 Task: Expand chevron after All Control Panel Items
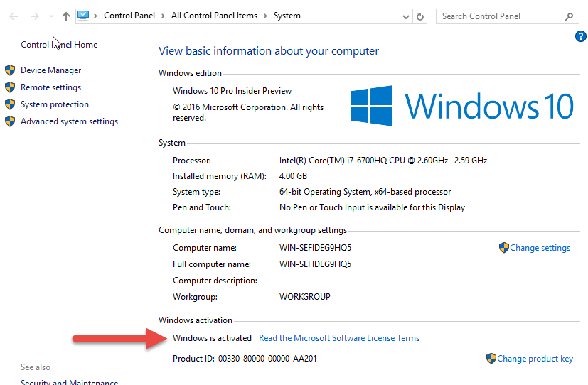pyautogui.click(x=265, y=16)
